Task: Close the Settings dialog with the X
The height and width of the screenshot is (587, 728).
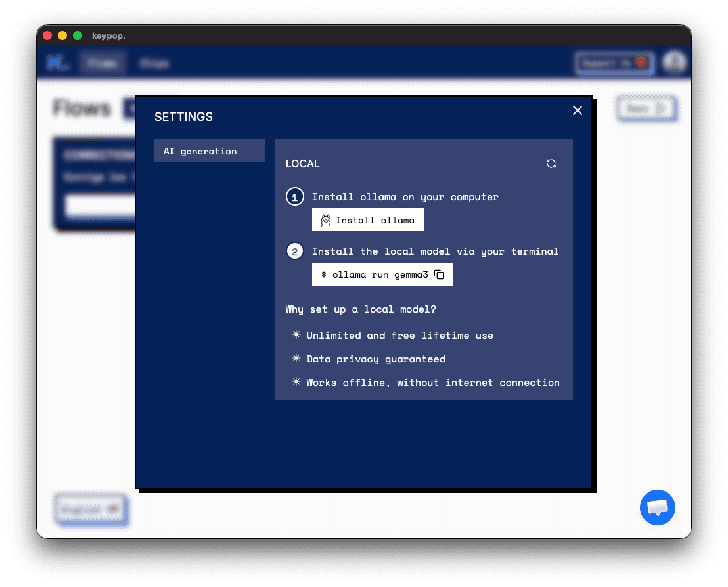Action: [578, 110]
